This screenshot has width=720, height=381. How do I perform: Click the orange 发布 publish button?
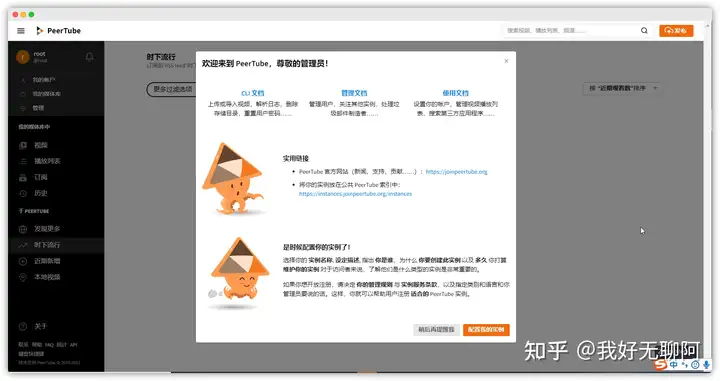pyautogui.click(x=676, y=31)
